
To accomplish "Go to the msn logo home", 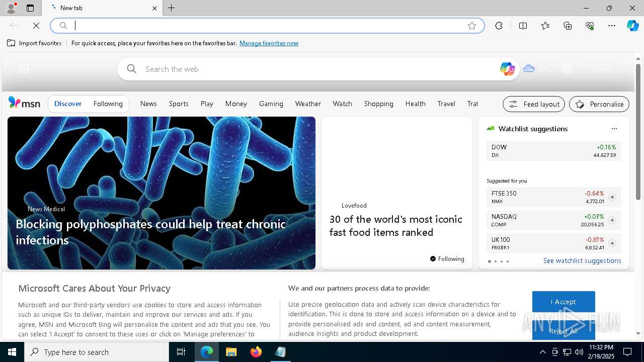I will tap(24, 103).
